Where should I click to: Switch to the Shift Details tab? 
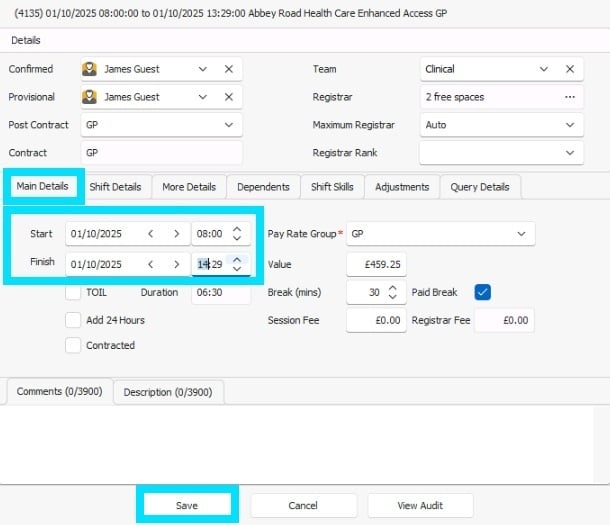(115, 187)
